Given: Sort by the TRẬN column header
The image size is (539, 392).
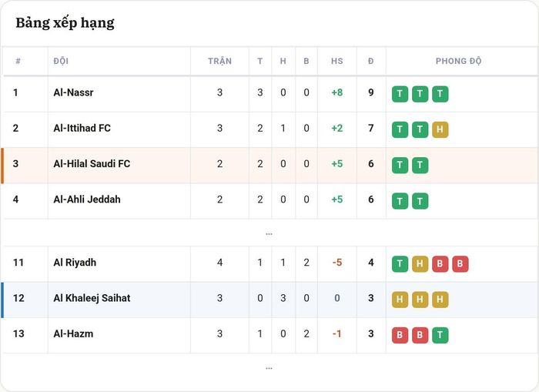Looking at the screenshot, I should [219, 61].
